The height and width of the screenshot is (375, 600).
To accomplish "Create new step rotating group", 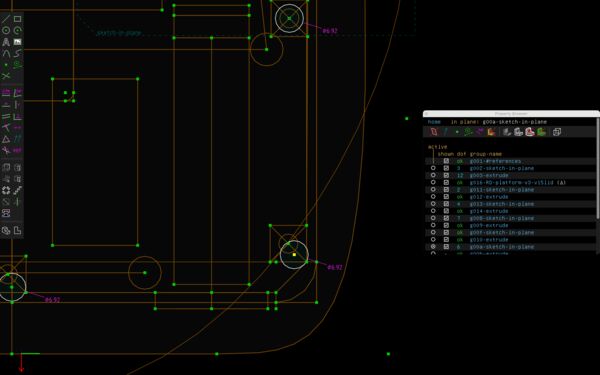I will click(6, 190).
